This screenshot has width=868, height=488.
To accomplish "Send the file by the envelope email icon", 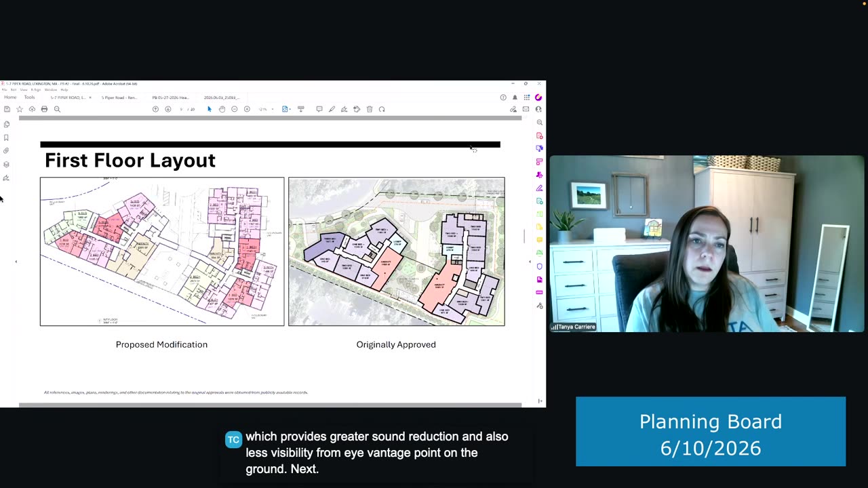I will (x=526, y=109).
